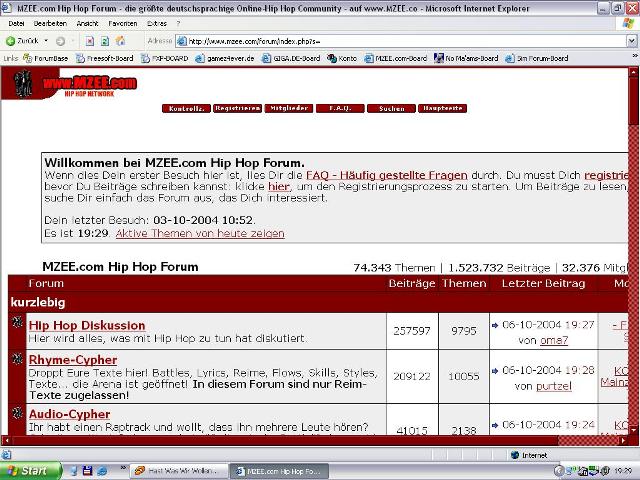Open FXP-BOARD favorite link
Screen dimensions: 640x480
point(164,58)
